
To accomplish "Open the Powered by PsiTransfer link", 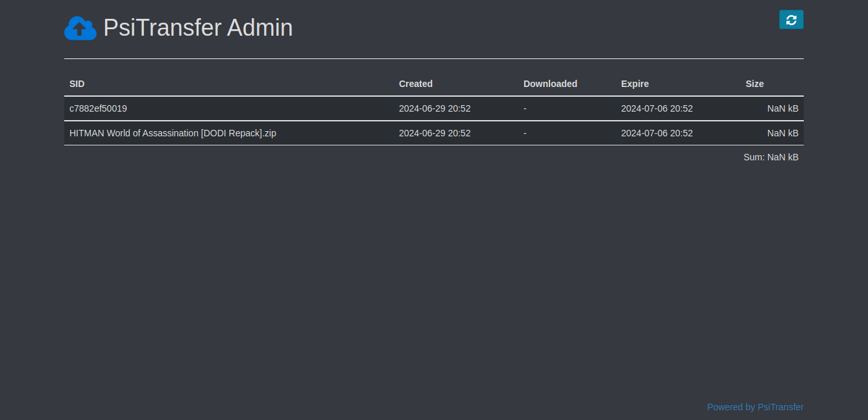I will (x=755, y=407).
